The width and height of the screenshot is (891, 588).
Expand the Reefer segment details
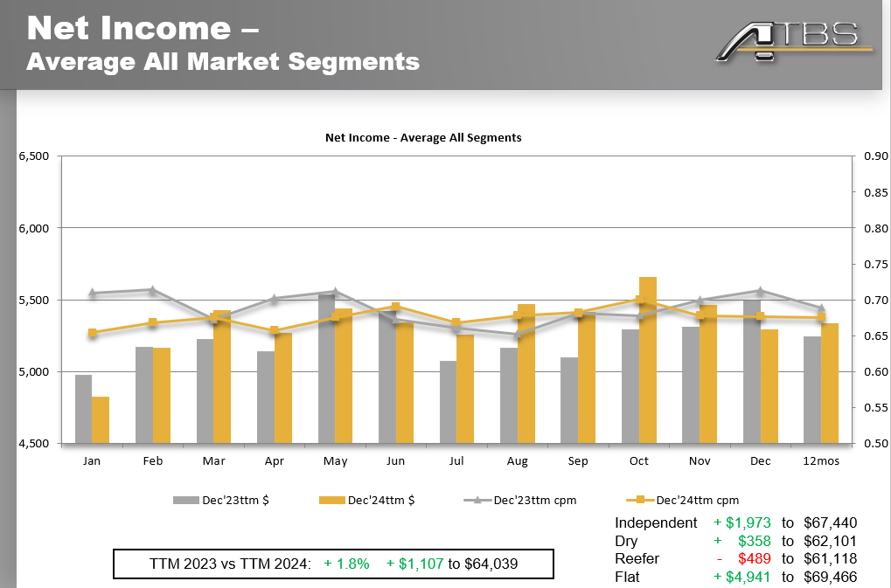click(x=636, y=559)
